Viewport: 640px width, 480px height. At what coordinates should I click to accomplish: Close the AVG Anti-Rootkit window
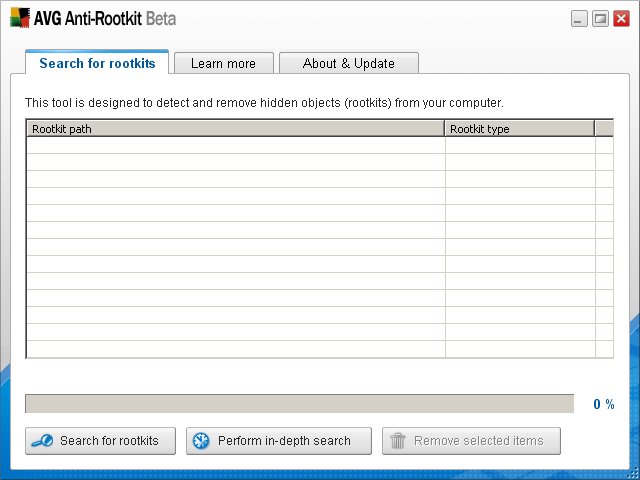click(621, 19)
